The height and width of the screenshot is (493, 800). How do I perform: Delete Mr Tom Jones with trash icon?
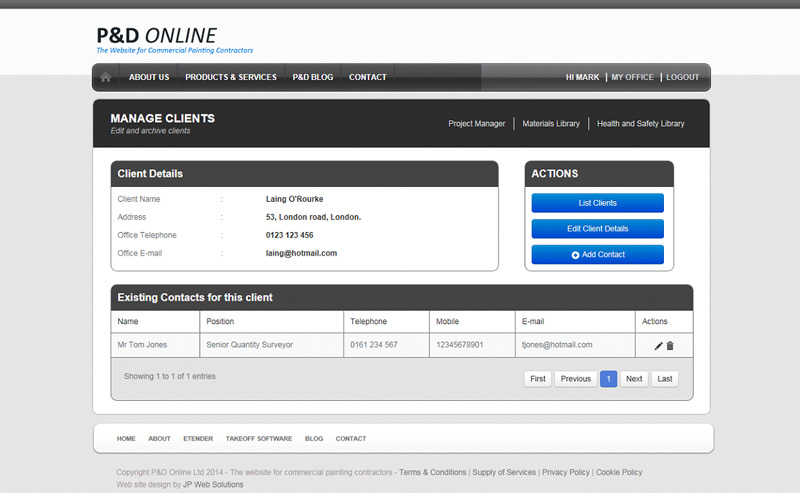(670, 346)
